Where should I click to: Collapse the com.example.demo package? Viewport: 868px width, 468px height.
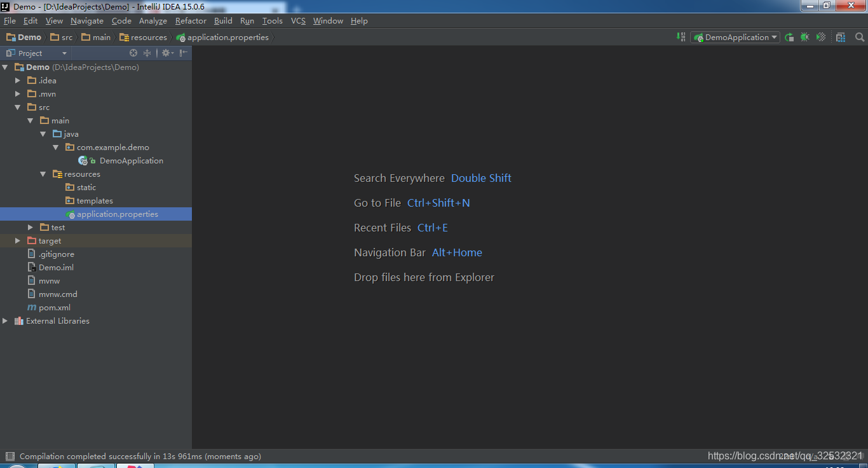[x=55, y=147]
